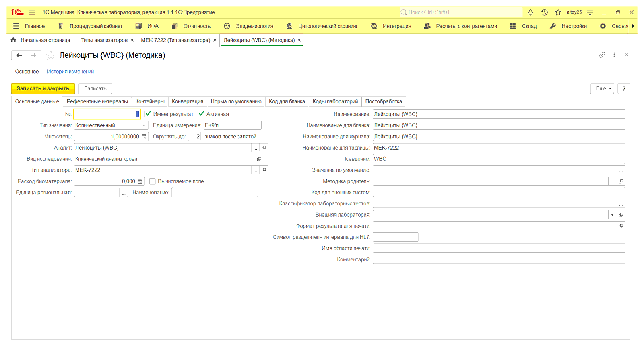This screenshot has width=644, height=351.
Task: Open favorites star in title bar
Action: [x=558, y=12]
